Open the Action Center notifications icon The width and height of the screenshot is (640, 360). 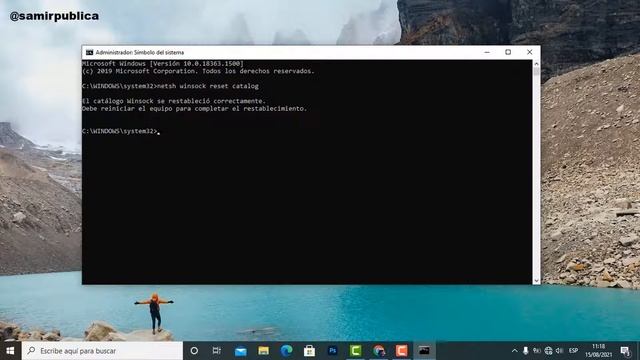[x=625, y=351]
